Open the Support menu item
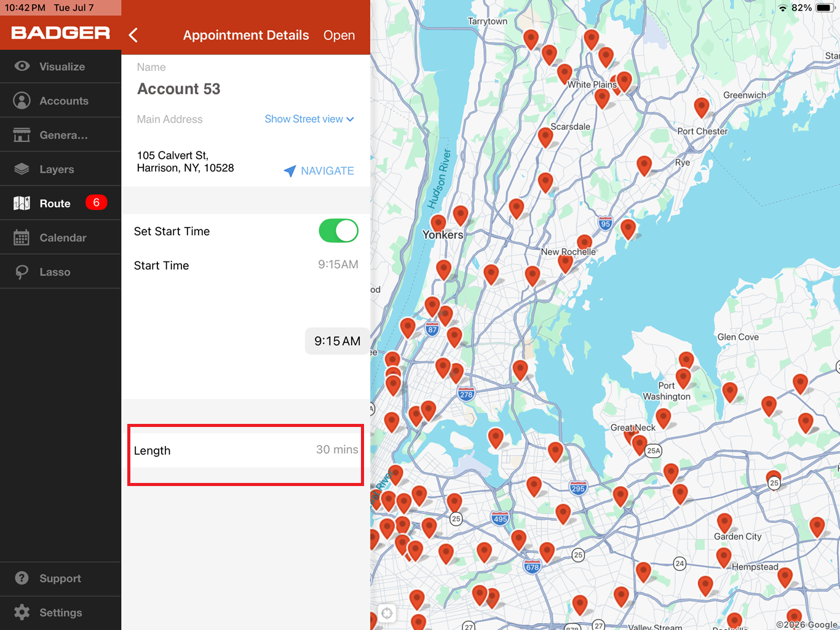 pos(60,578)
